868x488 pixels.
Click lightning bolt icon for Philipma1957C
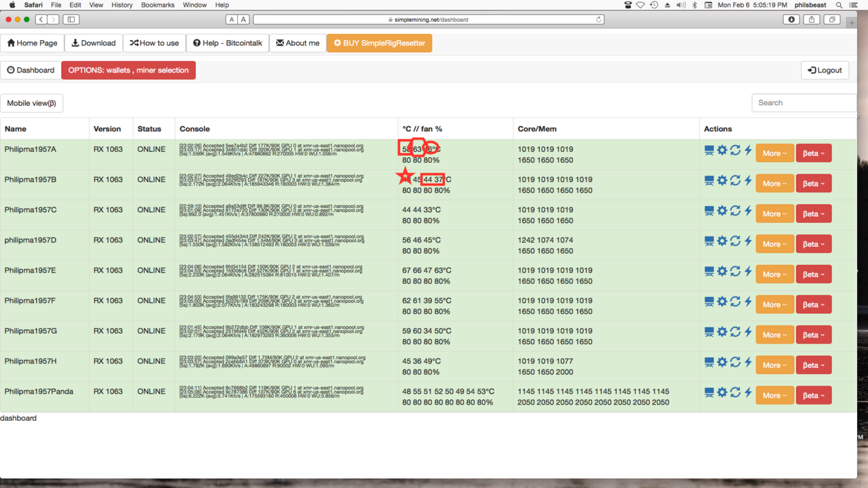click(748, 210)
